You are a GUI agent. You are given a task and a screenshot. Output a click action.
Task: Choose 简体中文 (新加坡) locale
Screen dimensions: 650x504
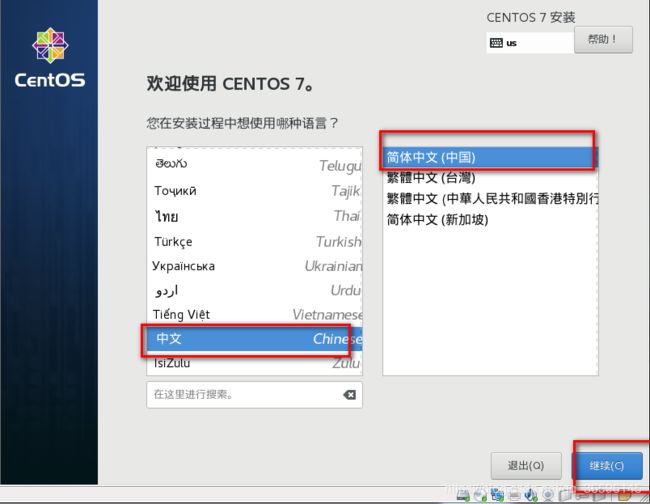click(490, 219)
